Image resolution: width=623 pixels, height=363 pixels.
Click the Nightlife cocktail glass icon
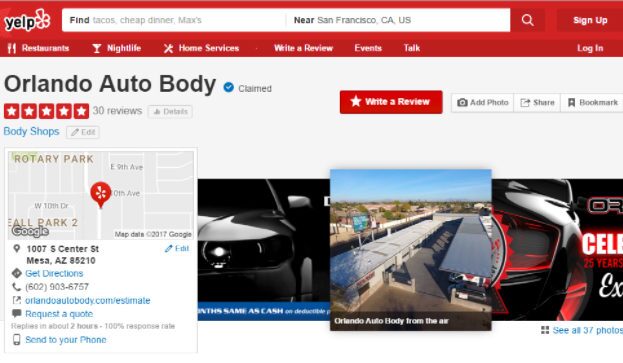pos(97,48)
